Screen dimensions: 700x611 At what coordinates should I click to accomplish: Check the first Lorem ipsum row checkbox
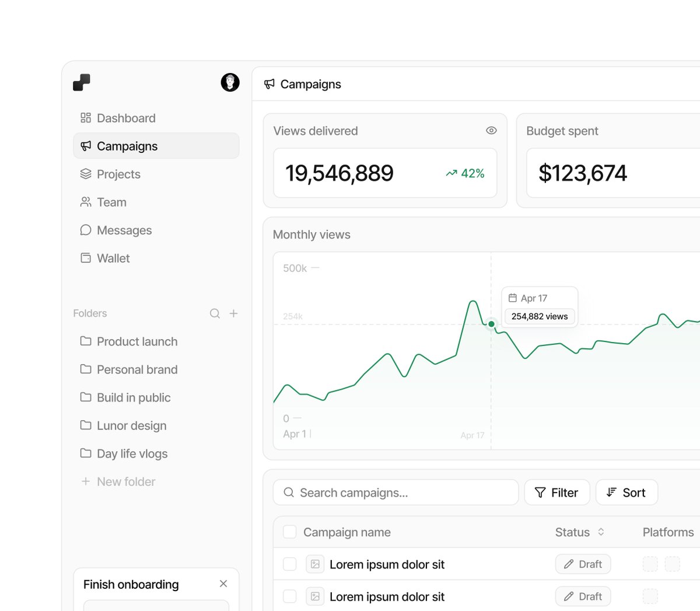pyautogui.click(x=289, y=564)
